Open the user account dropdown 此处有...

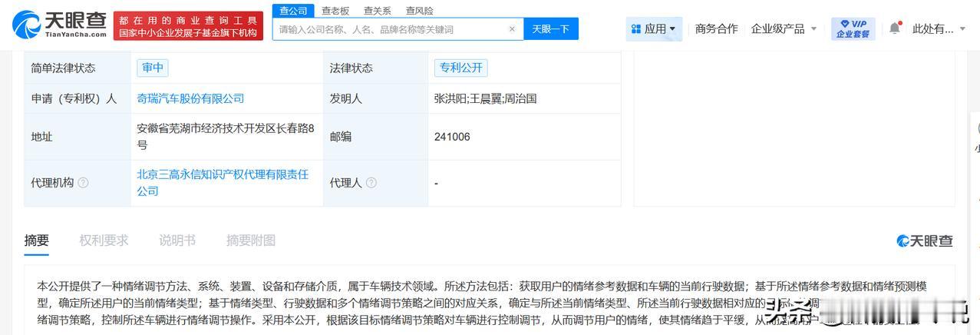[939, 29]
